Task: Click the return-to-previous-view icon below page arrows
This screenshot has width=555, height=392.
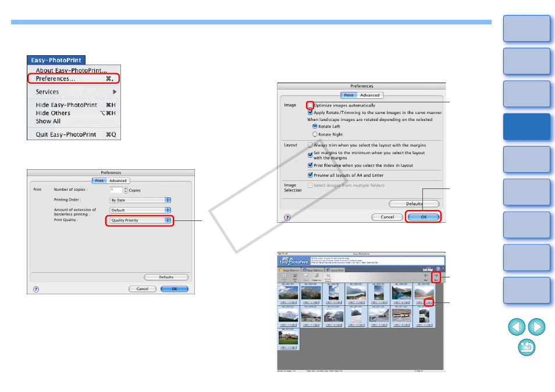Action: 526,348
